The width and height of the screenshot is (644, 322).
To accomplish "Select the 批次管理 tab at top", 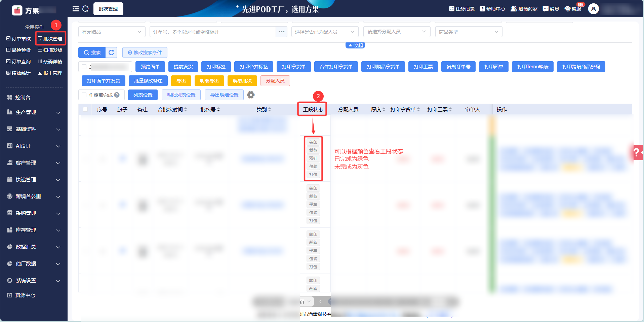I will pos(108,9).
